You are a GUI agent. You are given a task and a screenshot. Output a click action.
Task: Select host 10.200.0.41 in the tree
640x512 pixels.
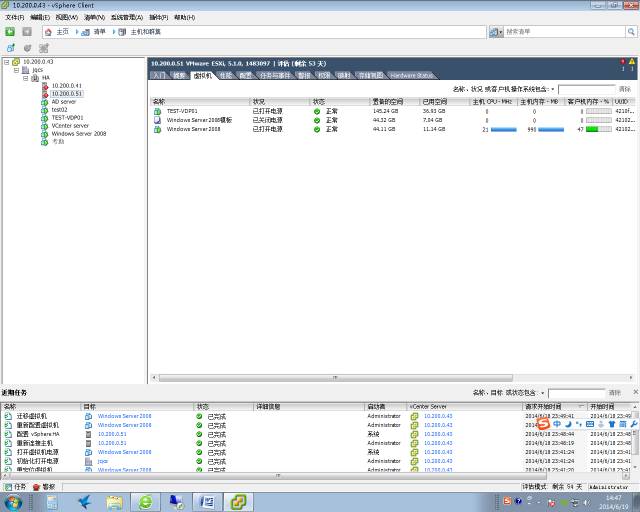pyautogui.click(x=67, y=86)
